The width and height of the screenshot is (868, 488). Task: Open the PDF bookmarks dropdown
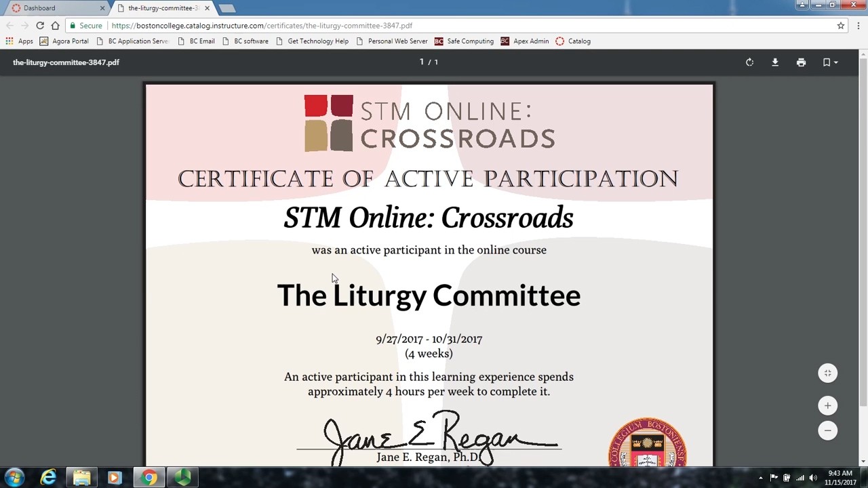click(830, 62)
